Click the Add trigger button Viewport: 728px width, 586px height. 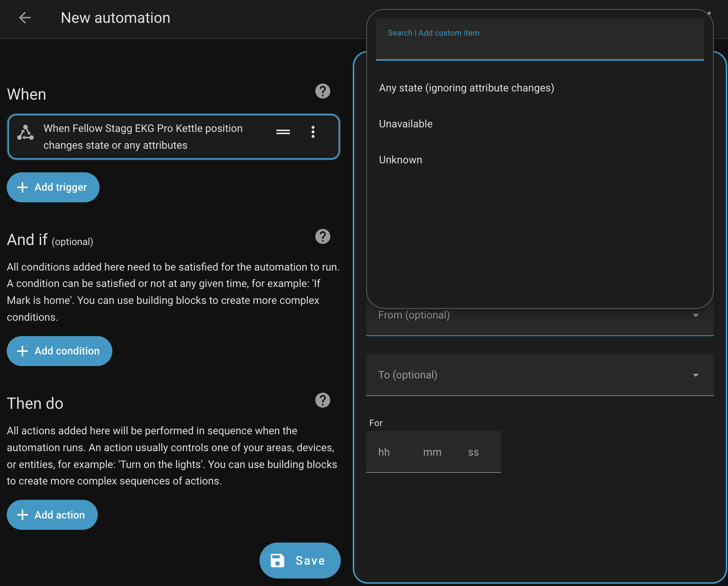coord(53,187)
